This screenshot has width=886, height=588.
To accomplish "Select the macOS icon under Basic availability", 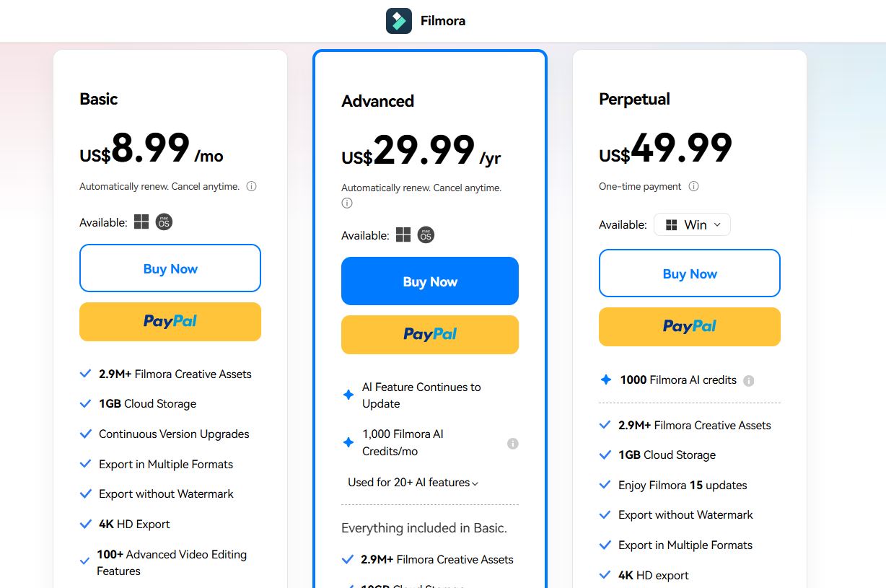I will coord(164,221).
